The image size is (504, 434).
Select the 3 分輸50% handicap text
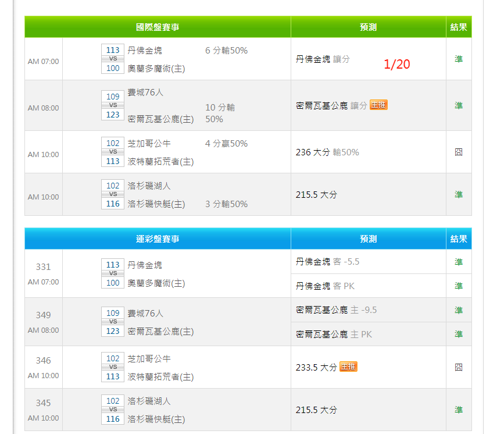pyautogui.click(x=226, y=204)
